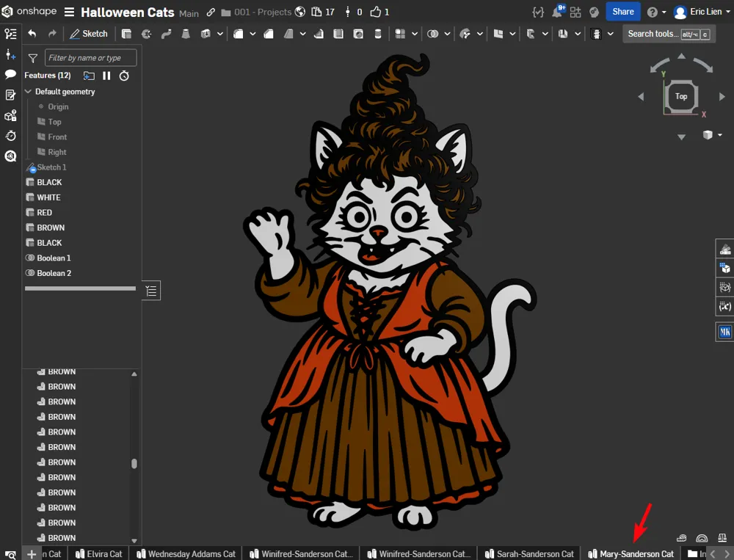Switch to the Sarah-Sanderson Cat tab
734x560 pixels.
point(529,554)
